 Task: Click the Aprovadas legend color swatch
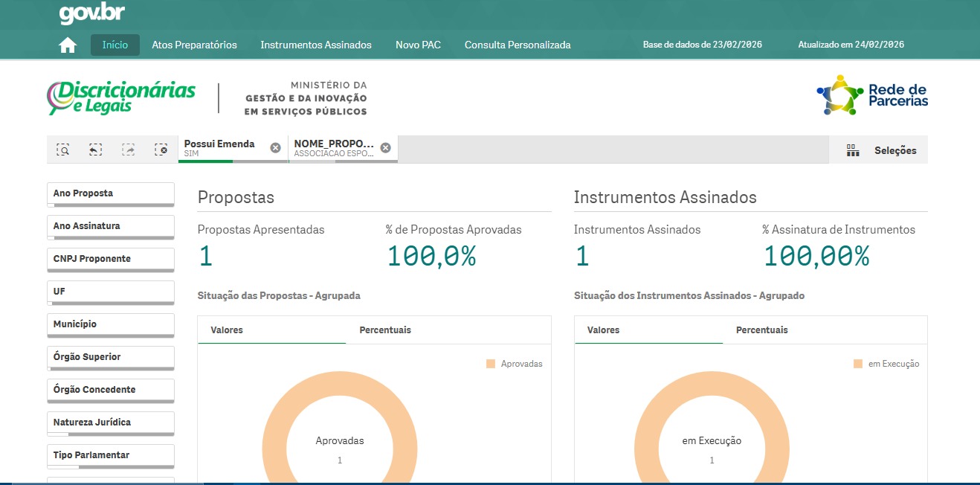click(x=491, y=364)
